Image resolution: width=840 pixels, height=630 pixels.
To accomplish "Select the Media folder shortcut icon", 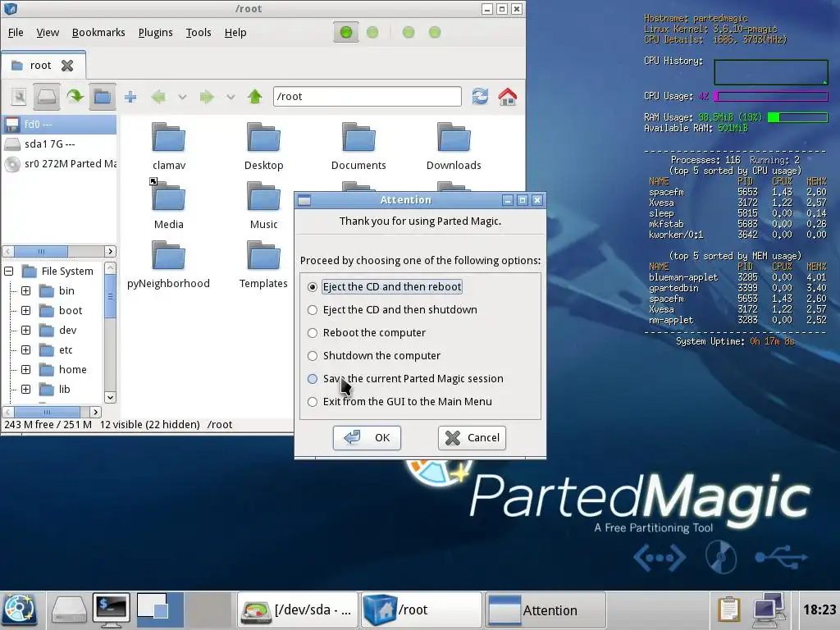I will pyautogui.click(x=169, y=195).
